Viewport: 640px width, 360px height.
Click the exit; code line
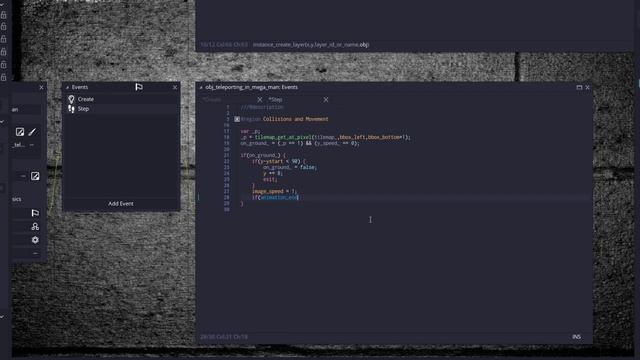[x=270, y=179]
